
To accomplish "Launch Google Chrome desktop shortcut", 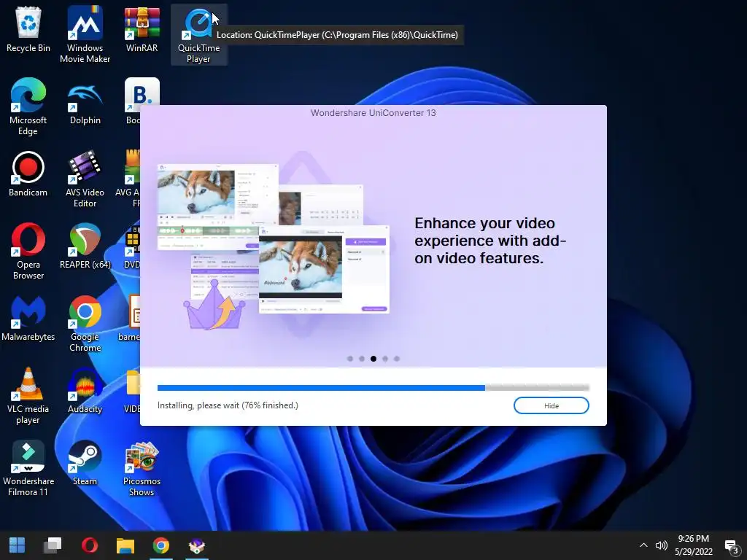I will point(85,324).
